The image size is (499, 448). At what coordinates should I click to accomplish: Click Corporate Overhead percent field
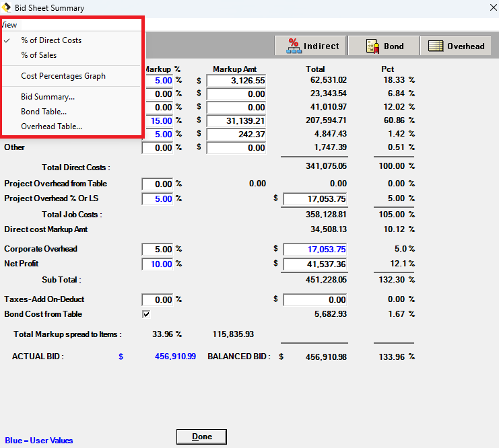158,249
